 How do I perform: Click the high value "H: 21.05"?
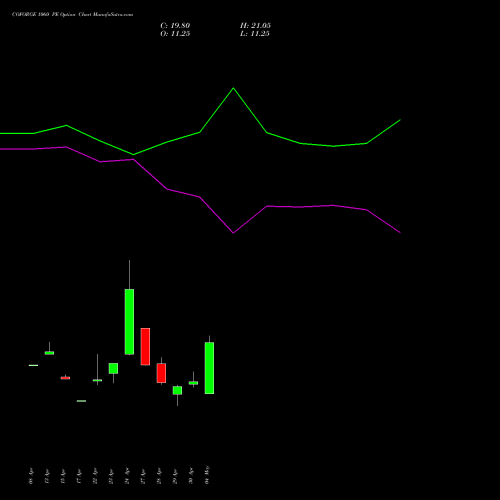(255, 25)
